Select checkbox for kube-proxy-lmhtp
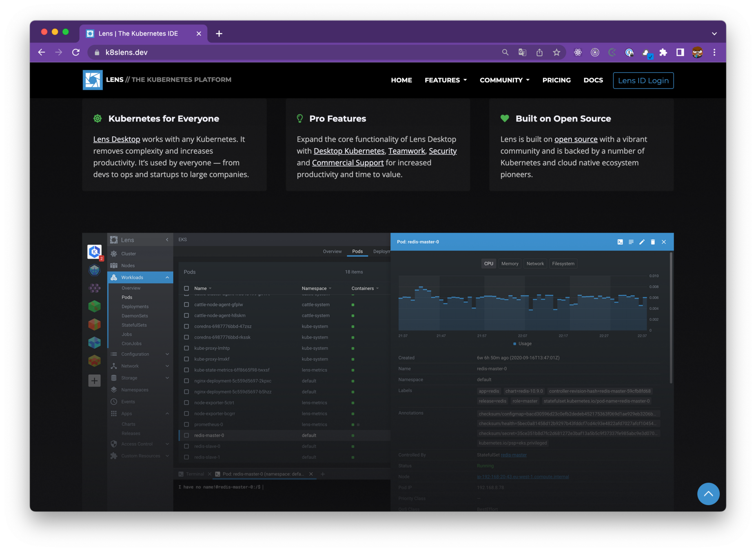The height and width of the screenshot is (551, 756). pos(186,348)
